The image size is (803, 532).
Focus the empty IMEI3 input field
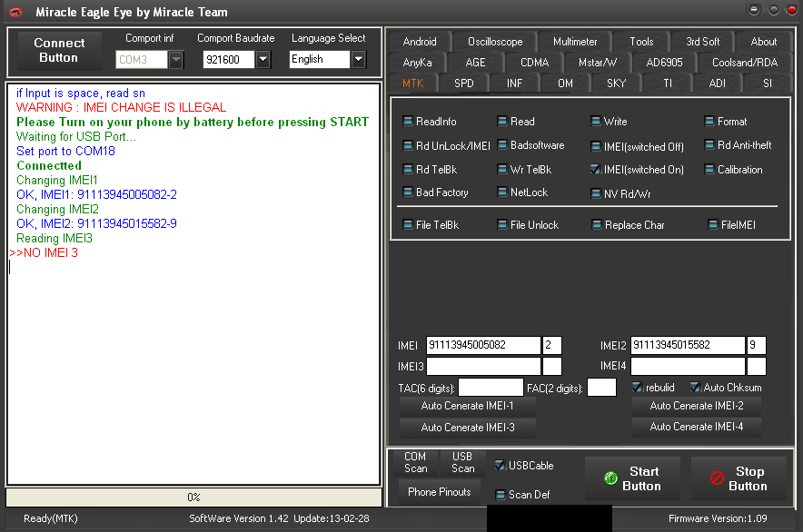coord(483,366)
